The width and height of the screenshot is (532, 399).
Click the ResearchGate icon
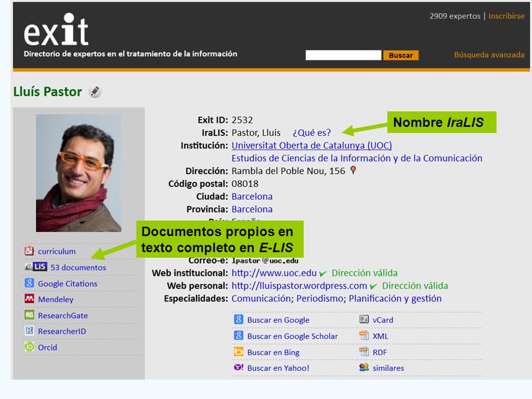(x=29, y=315)
